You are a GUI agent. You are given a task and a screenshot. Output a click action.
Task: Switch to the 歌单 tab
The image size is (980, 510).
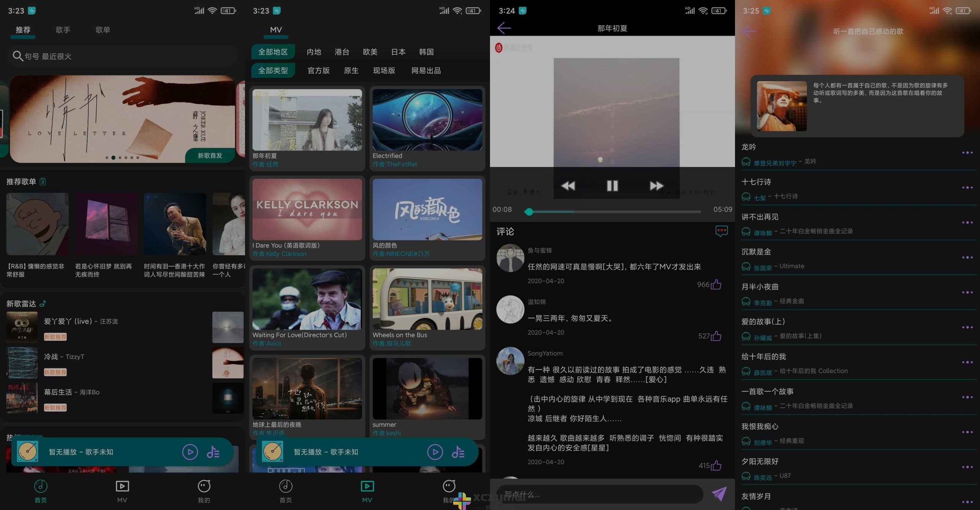[103, 29]
